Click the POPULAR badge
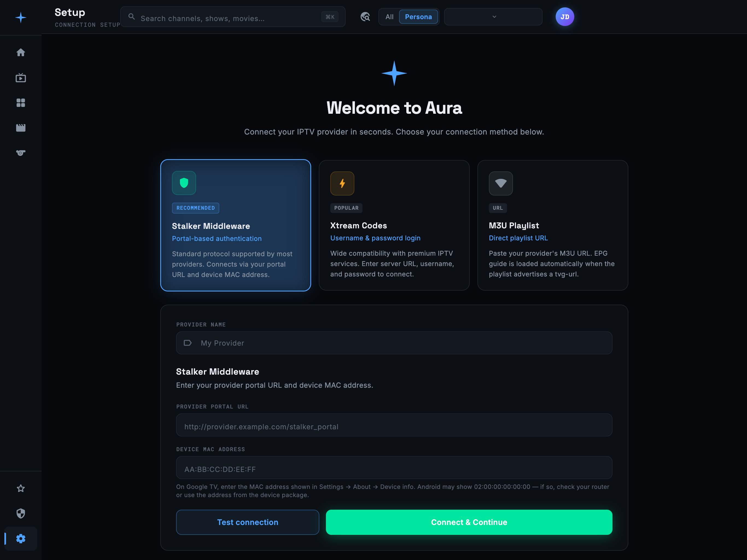Image resolution: width=747 pixels, height=560 pixels. (346, 208)
